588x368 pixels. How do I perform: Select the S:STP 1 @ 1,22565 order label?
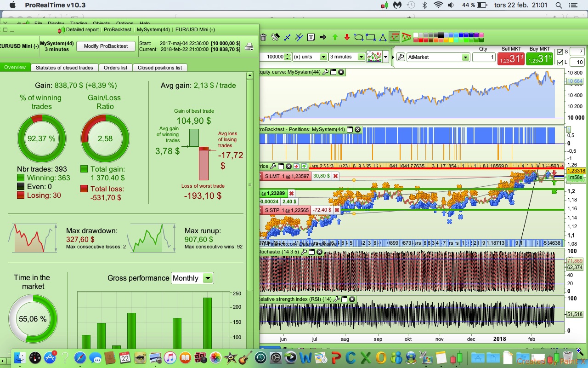(287, 210)
